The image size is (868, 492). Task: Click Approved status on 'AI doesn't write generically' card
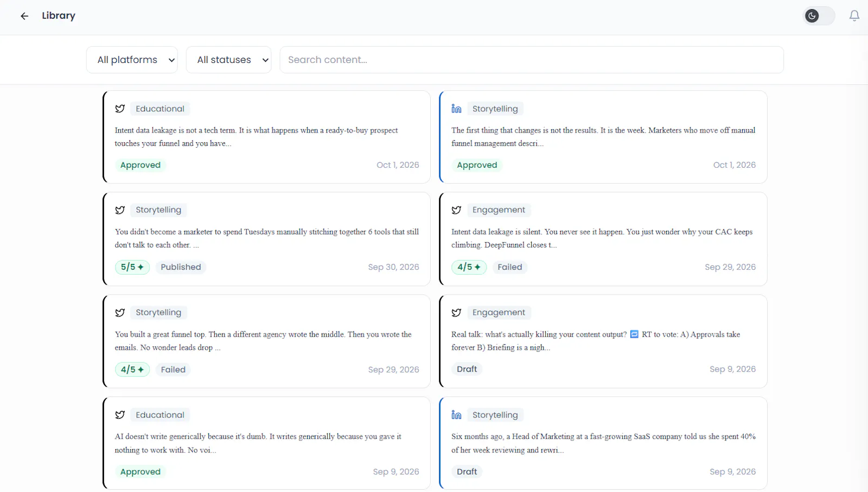(x=141, y=472)
